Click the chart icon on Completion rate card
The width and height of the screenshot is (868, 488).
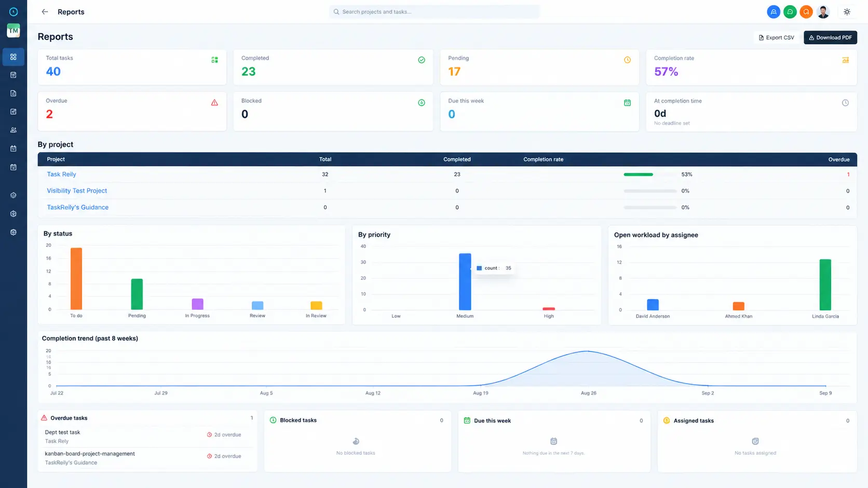(845, 60)
